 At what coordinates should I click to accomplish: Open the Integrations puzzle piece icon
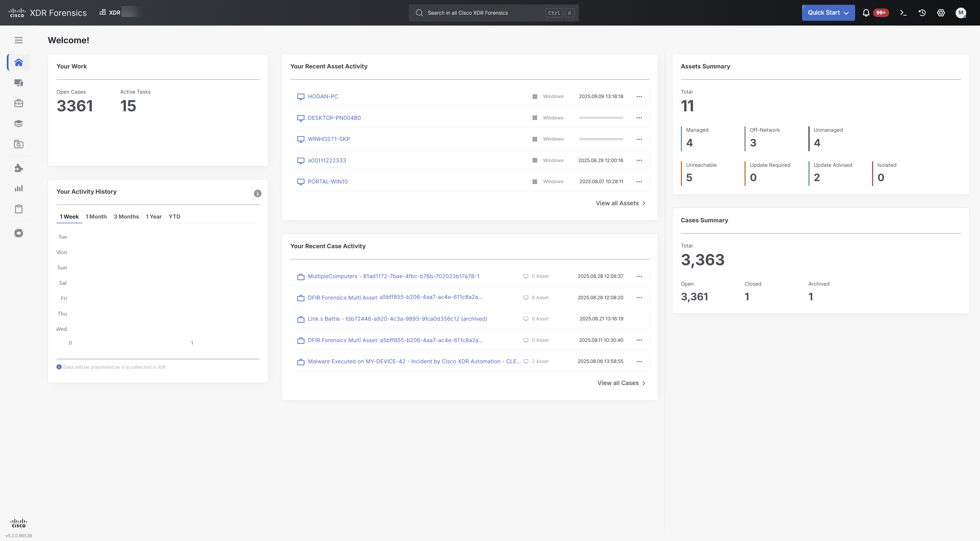coord(19,168)
